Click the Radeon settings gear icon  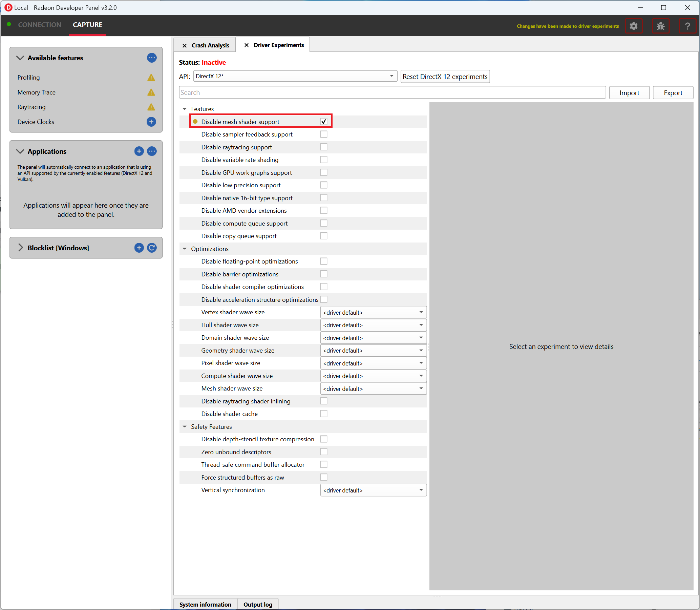(635, 25)
